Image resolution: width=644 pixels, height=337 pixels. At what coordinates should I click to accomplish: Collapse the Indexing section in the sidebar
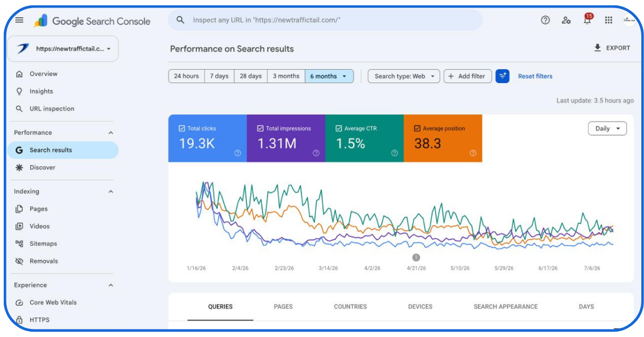111,192
